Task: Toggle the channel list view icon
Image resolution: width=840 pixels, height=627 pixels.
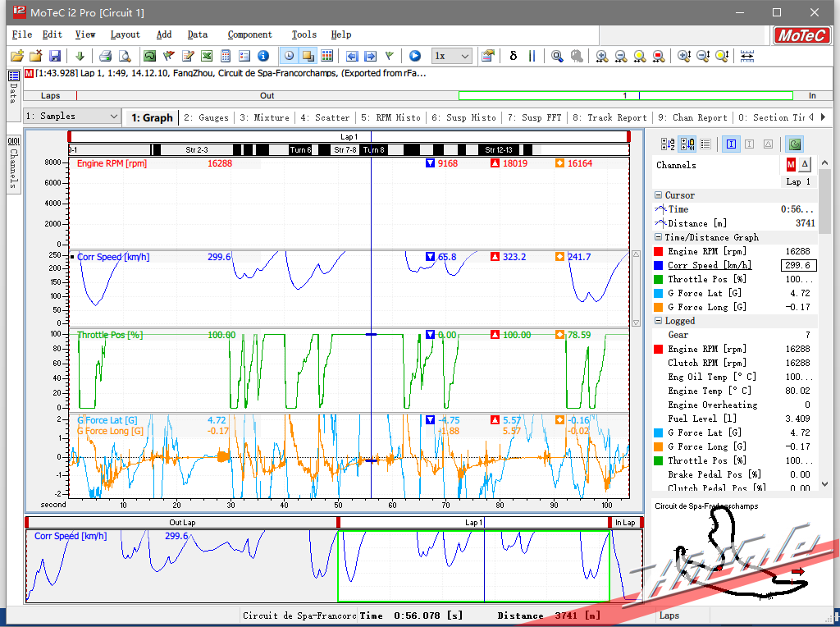Action: [x=705, y=144]
